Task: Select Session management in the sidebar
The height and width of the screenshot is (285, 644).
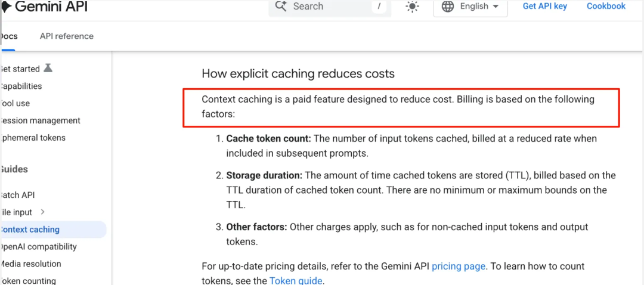Action: click(x=40, y=120)
